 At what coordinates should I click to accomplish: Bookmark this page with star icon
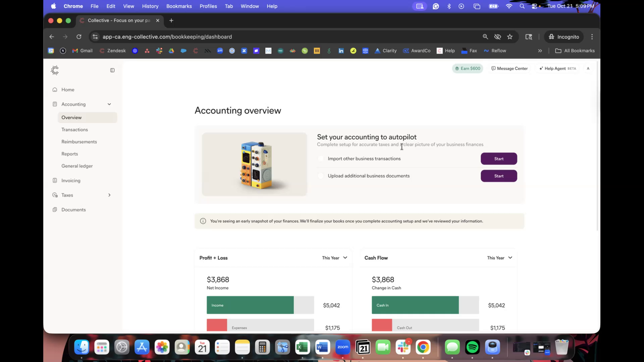510,37
